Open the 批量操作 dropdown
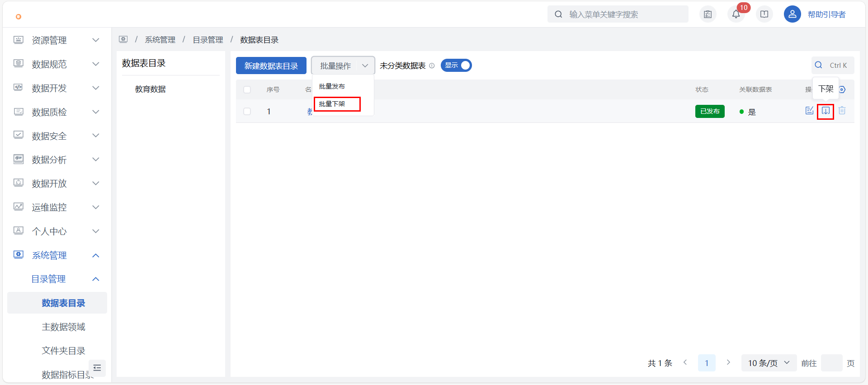Viewport: 868px width, 385px height. point(343,66)
